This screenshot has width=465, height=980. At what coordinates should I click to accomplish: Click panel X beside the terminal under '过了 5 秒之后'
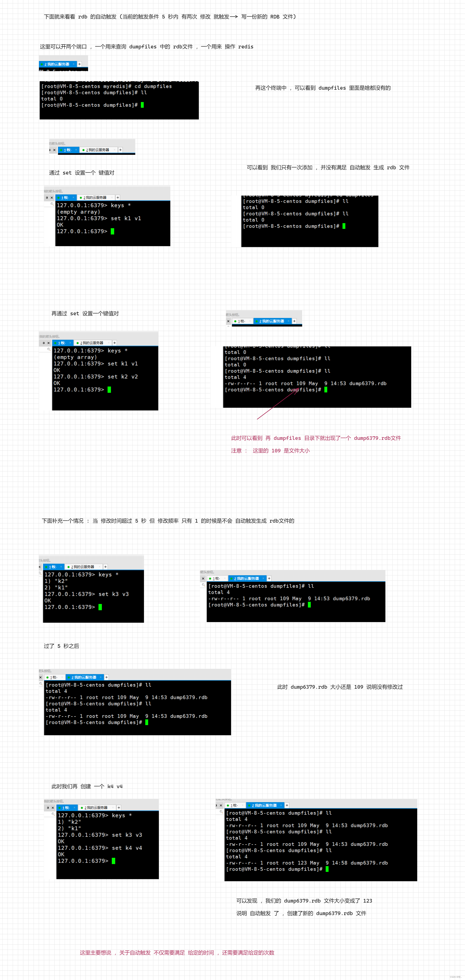(x=41, y=677)
